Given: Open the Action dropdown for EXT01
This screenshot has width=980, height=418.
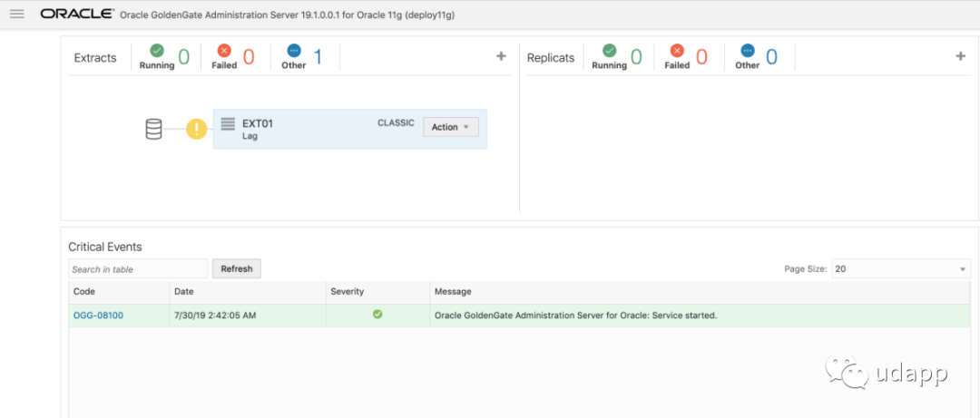Looking at the screenshot, I should point(450,127).
